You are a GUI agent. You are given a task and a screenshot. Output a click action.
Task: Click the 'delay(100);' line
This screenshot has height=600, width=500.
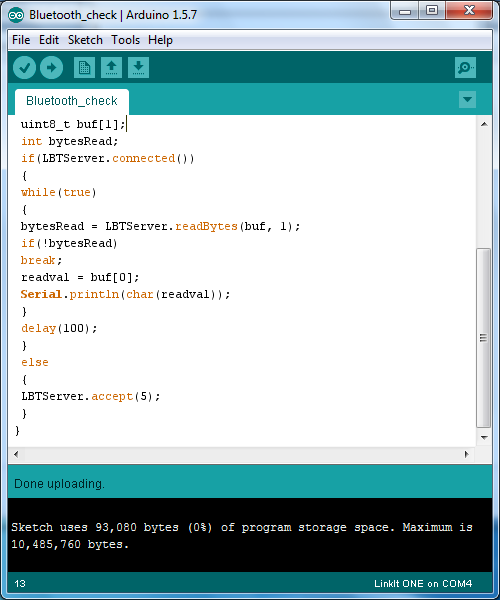[59, 328]
